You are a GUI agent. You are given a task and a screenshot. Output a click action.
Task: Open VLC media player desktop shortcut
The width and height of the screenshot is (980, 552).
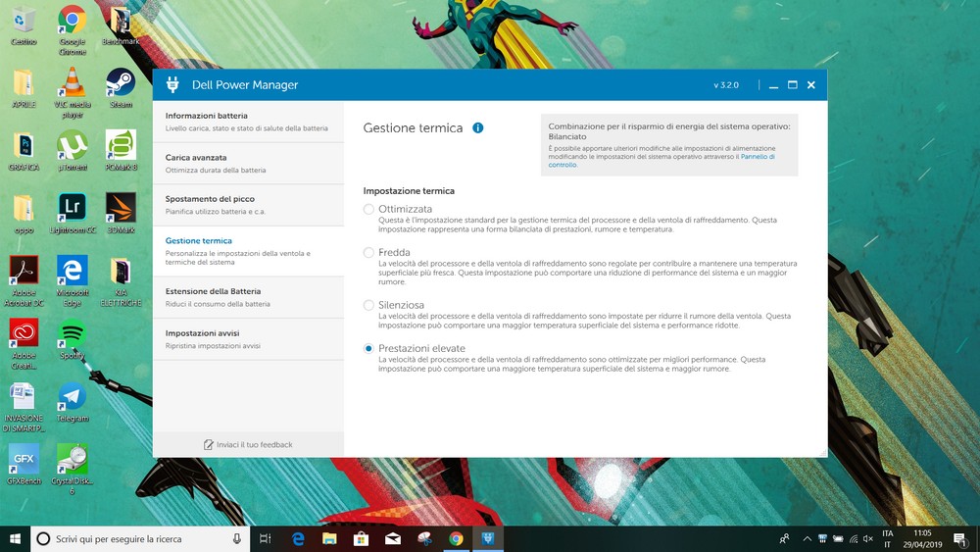(x=72, y=93)
